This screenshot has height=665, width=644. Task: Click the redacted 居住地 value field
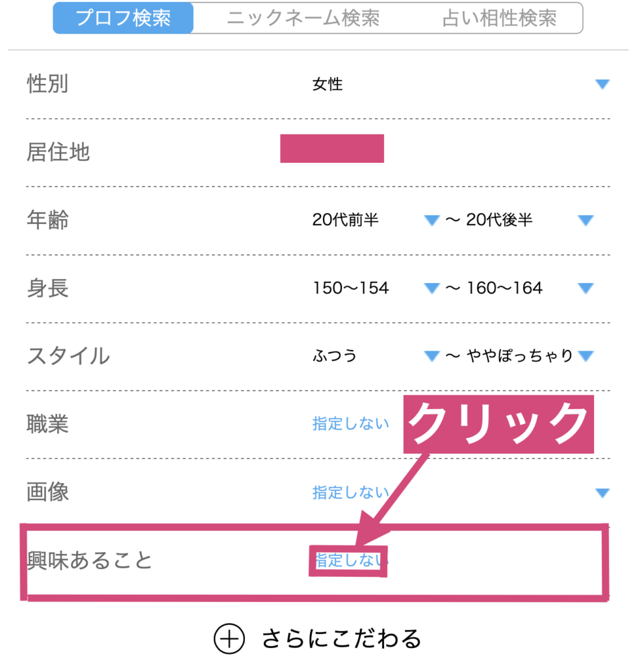click(x=332, y=149)
